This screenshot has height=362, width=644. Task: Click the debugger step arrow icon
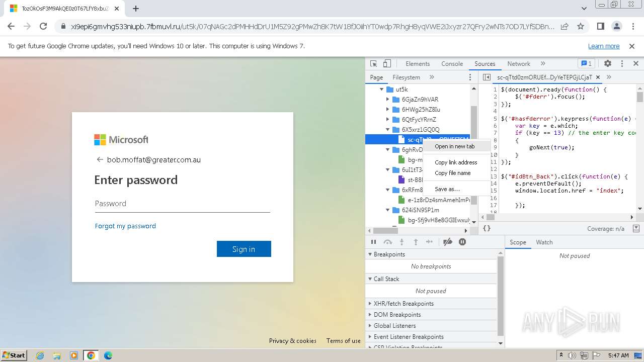(x=429, y=242)
